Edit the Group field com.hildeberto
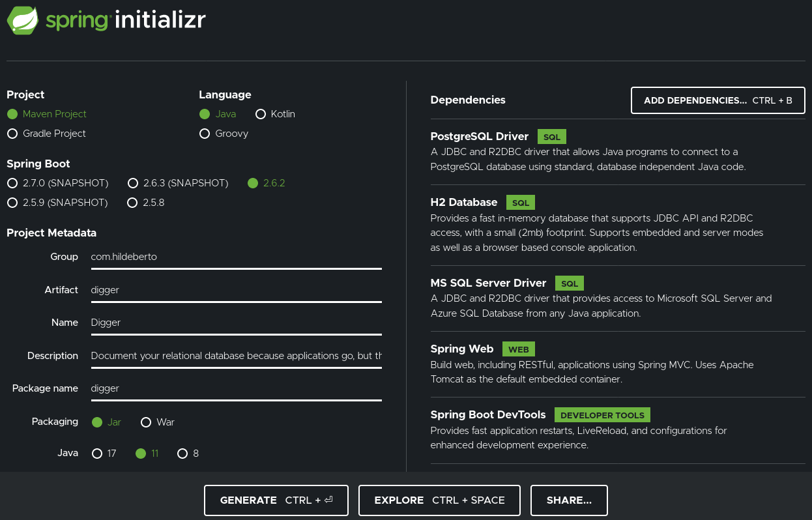 (x=237, y=257)
